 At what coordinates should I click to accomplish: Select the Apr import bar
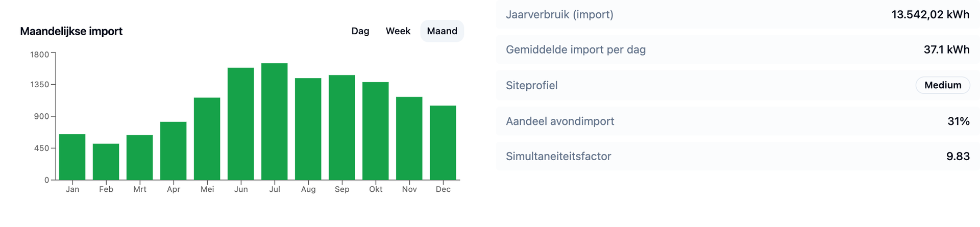pos(173,151)
